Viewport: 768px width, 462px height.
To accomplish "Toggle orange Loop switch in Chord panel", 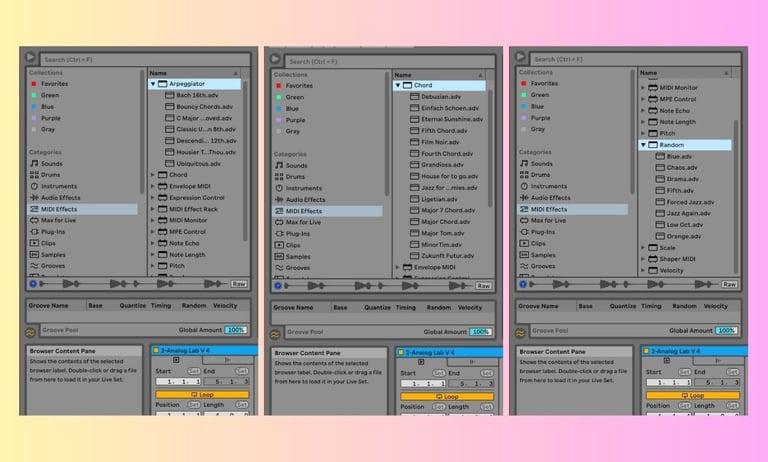I will [x=447, y=396].
